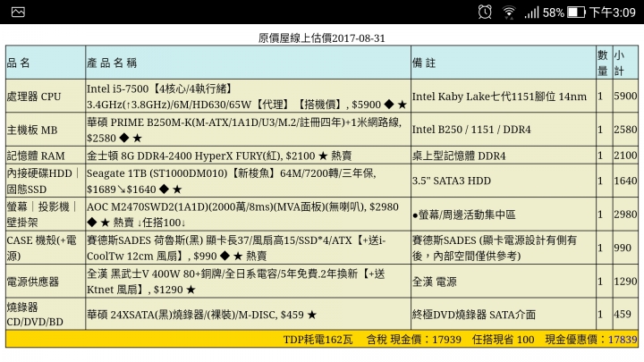
Task: Click the case subtotal 990
Action: coord(625,248)
